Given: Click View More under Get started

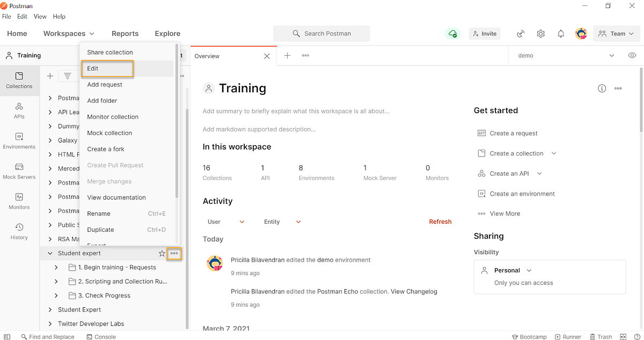Looking at the screenshot, I should (x=505, y=213).
